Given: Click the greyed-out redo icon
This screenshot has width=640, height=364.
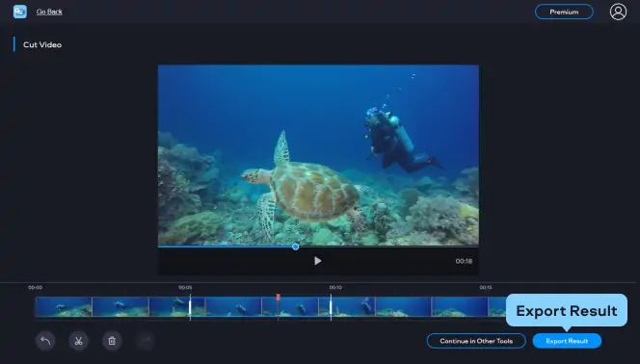Looking at the screenshot, I should pyautogui.click(x=146, y=341).
